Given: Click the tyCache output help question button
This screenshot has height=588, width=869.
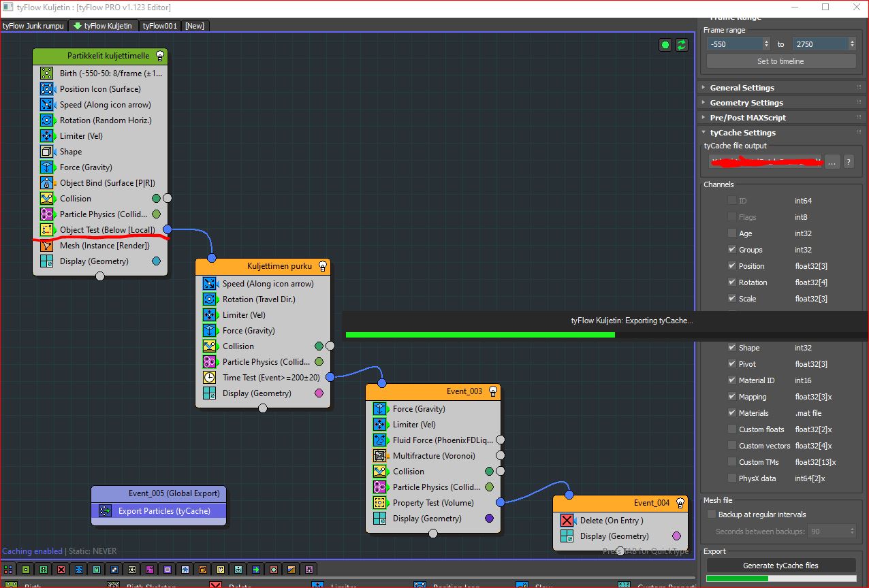Looking at the screenshot, I should click(x=849, y=162).
